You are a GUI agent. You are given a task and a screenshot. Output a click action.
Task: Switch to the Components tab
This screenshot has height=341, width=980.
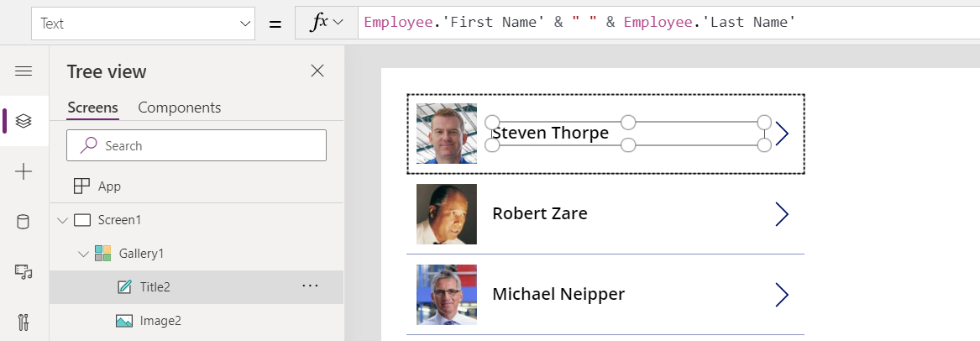(179, 108)
